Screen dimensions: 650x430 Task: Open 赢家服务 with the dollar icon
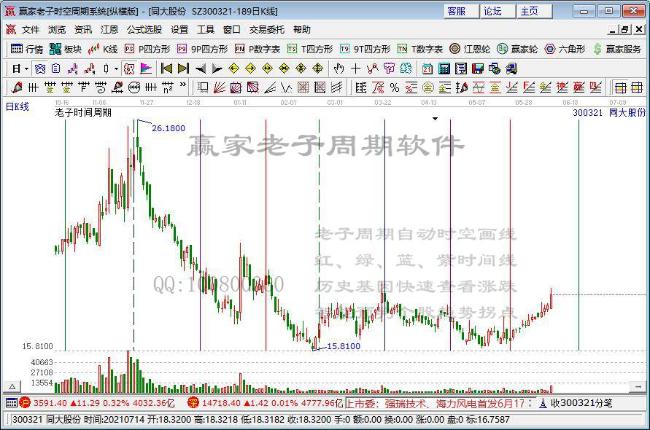(617, 49)
